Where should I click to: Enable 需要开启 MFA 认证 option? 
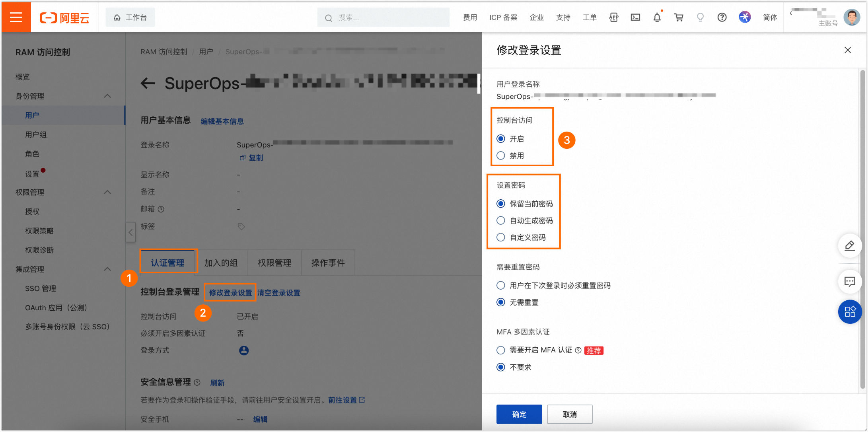click(501, 350)
